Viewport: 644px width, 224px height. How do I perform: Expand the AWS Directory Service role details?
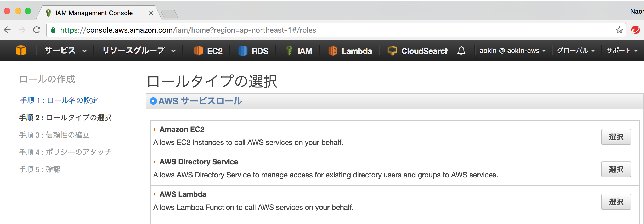click(x=154, y=162)
